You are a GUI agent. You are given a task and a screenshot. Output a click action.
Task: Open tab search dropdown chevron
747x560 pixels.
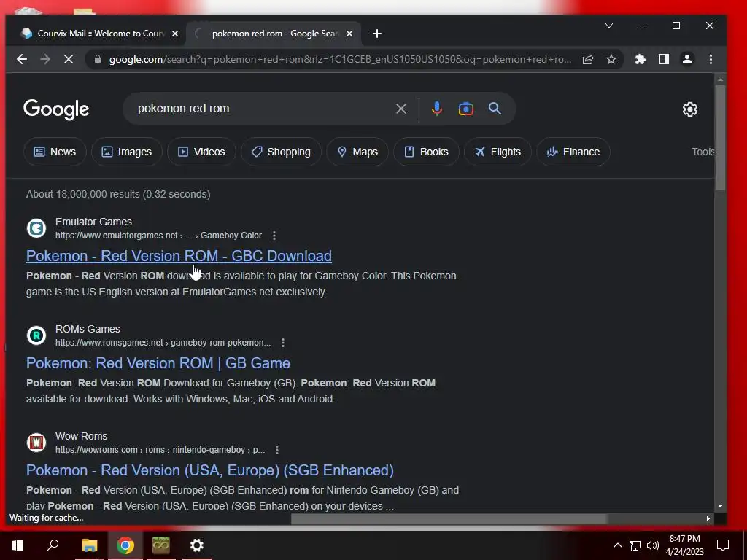pos(609,26)
